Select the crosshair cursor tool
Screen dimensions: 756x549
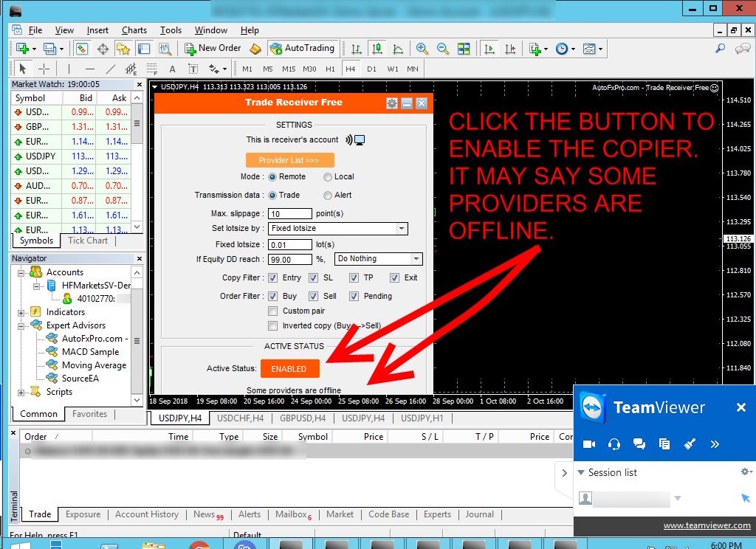44,69
